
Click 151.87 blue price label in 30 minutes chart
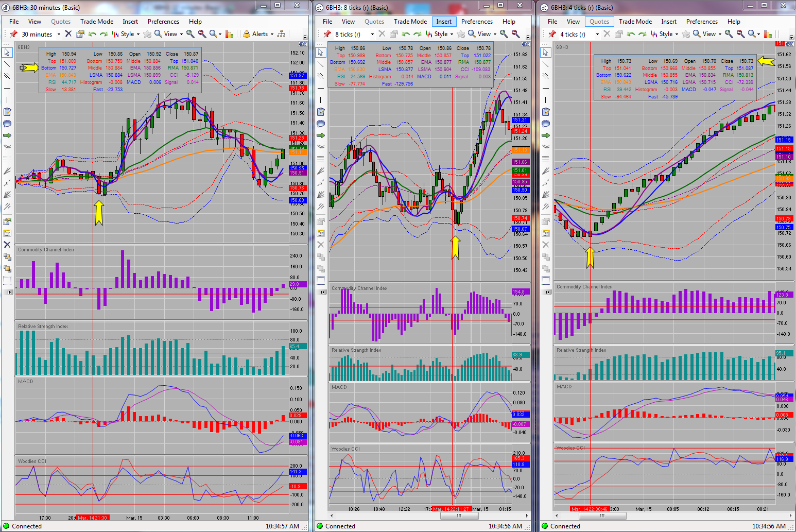[x=297, y=75]
